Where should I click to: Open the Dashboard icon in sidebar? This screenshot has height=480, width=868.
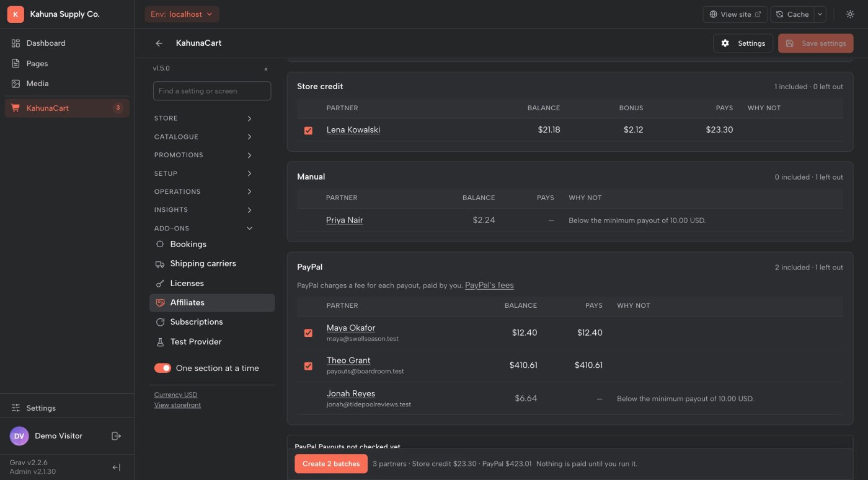pos(16,43)
